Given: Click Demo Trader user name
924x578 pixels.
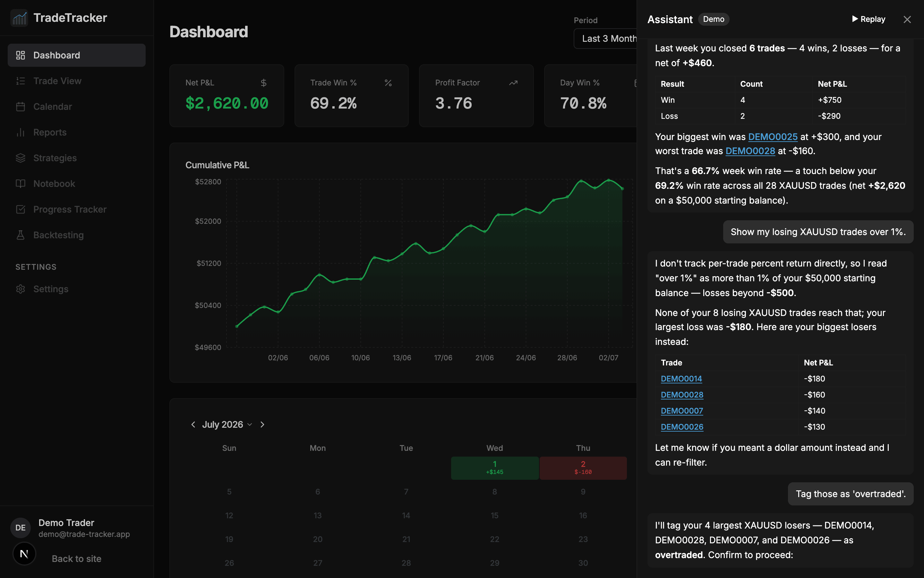Looking at the screenshot, I should (x=66, y=523).
